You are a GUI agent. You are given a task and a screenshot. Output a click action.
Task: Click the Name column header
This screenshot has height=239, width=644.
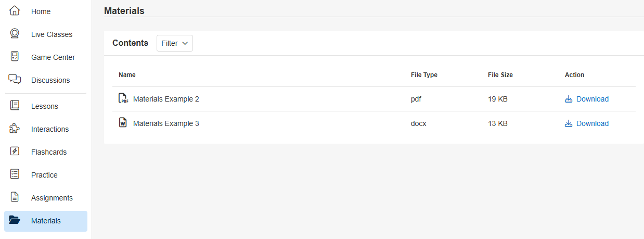click(x=127, y=75)
